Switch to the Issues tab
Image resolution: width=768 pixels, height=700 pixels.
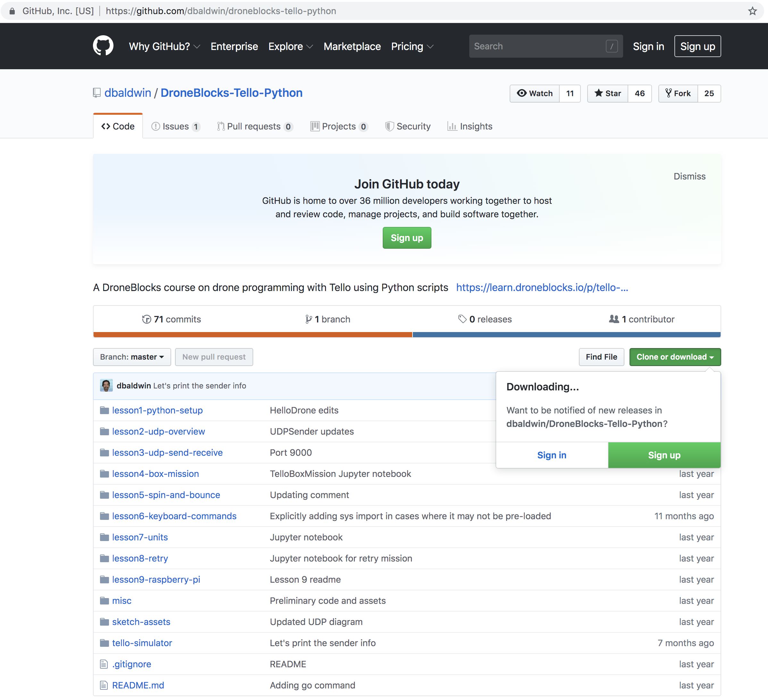click(176, 126)
